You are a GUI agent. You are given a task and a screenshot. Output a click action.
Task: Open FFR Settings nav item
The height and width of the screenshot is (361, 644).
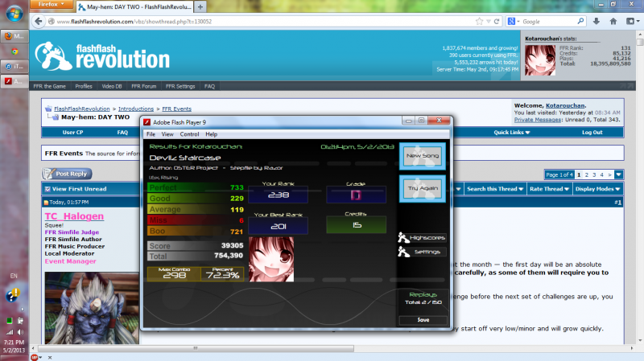[x=180, y=86]
